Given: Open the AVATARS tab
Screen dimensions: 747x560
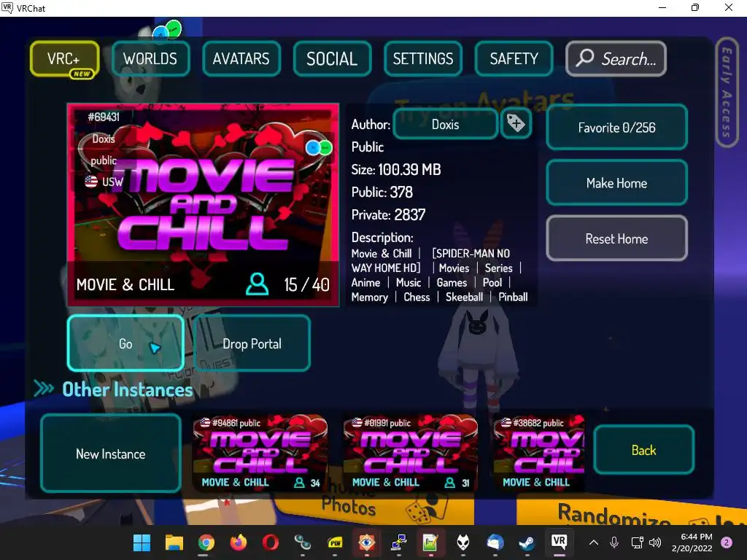Looking at the screenshot, I should [x=241, y=58].
